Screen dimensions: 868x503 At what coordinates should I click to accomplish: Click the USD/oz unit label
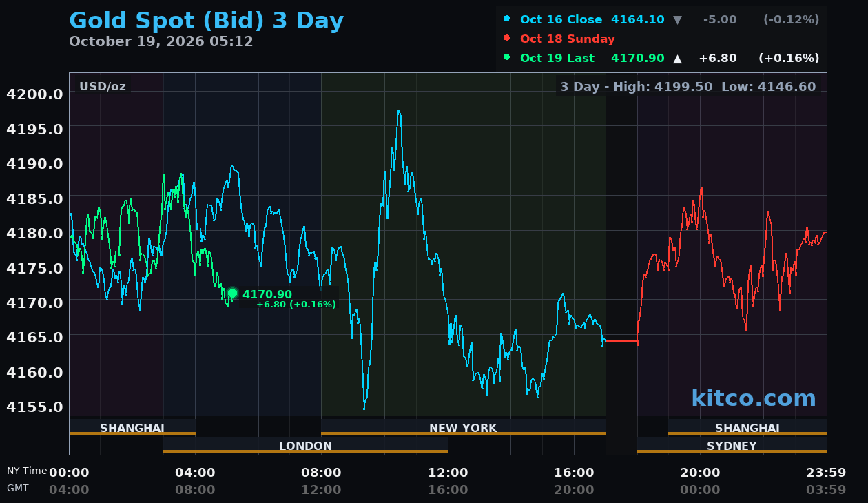tap(103, 87)
